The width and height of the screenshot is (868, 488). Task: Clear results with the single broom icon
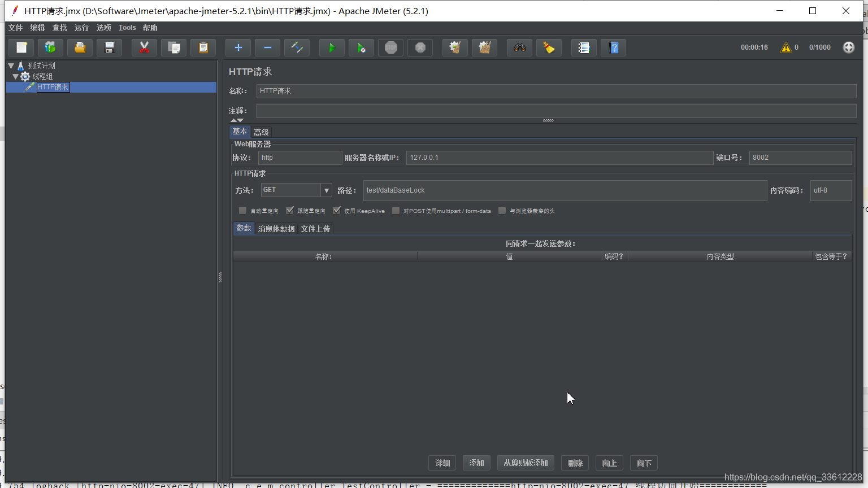pyautogui.click(x=455, y=47)
